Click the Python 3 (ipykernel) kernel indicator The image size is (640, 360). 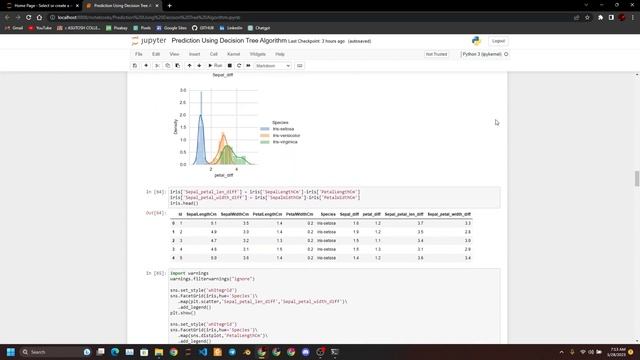(485, 54)
